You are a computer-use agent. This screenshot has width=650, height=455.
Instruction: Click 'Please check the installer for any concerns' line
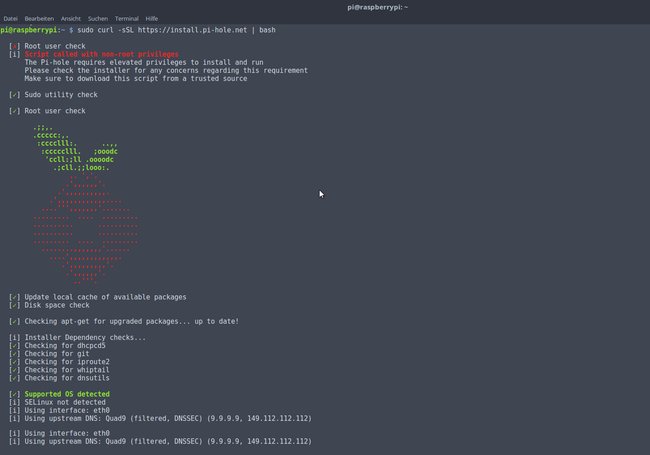(x=166, y=70)
